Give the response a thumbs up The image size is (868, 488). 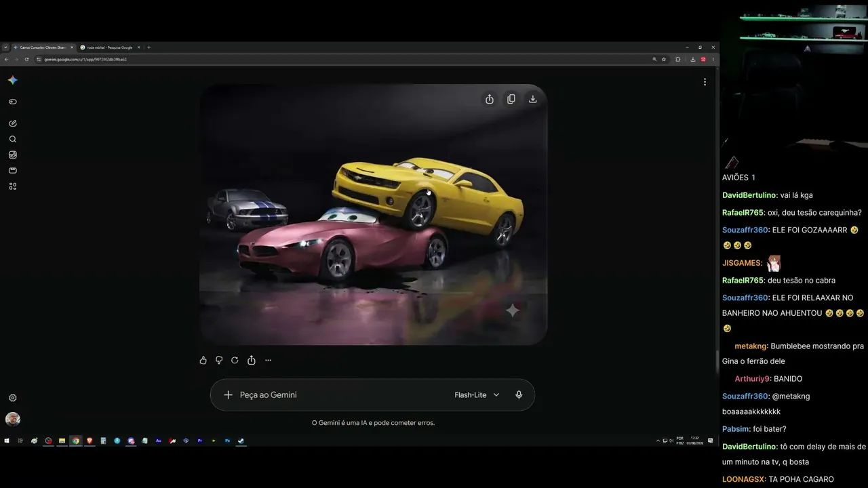click(203, 360)
